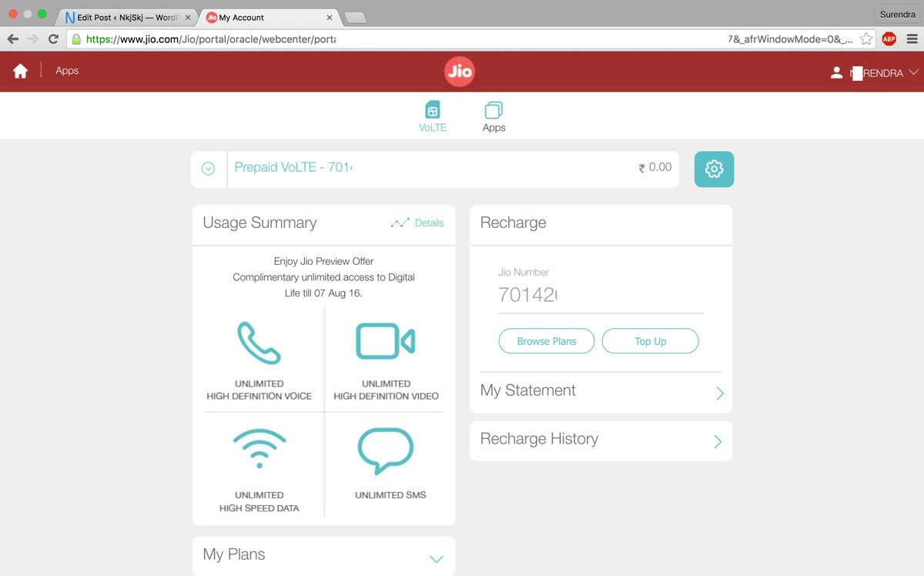Viewport: 924px width, 576px height.
Task: Click the Surendra Chrome profile button
Action: [897, 14]
